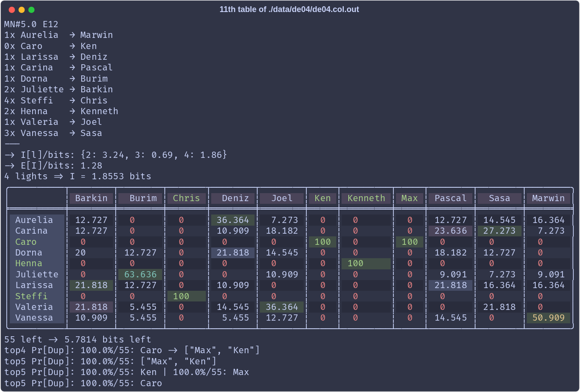The height and width of the screenshot is (392, 580).
Task: Maximize the window using the green button
Action: (x=31, y=10)
